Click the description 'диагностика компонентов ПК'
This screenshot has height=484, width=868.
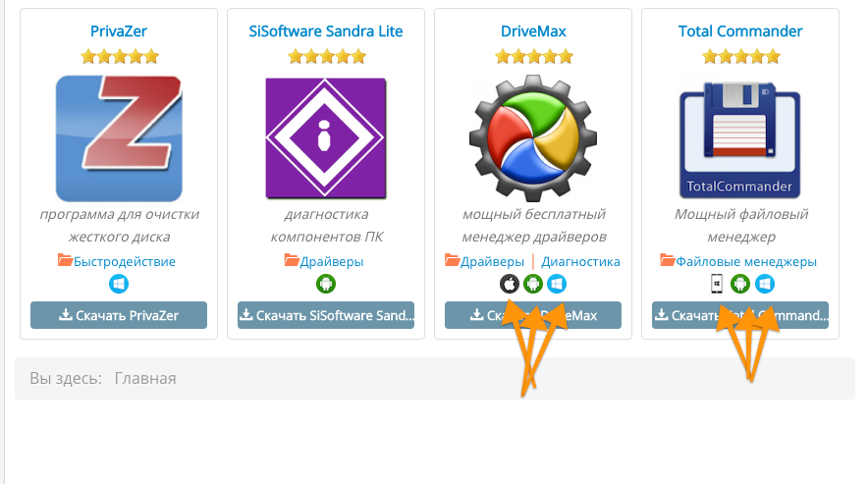pos(326,226)
